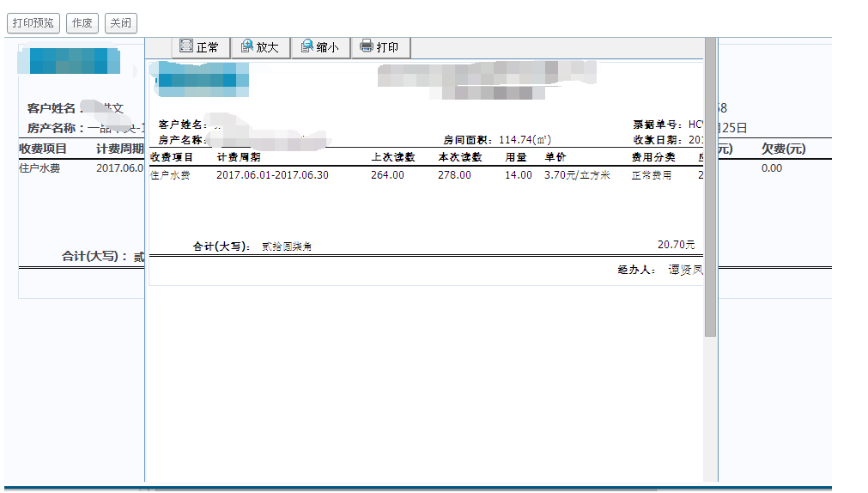
Task: Click the billing period 2017.06.01-2017.06.30
Action: point(272,175)
